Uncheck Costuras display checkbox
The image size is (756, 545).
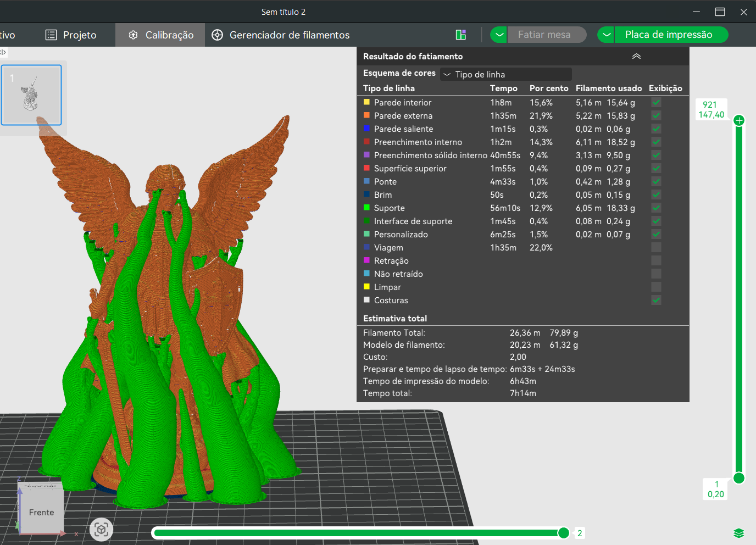pos(656,300)
